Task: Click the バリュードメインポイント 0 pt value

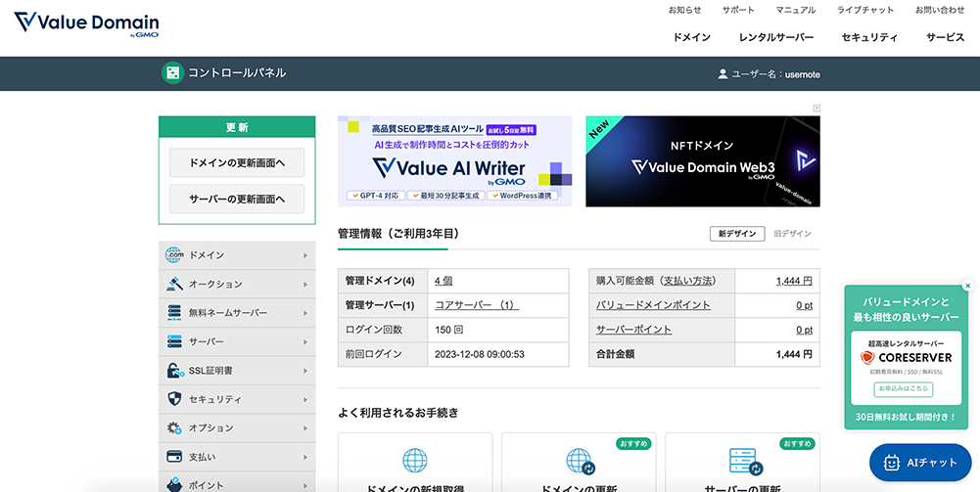Action: pyautogui.click(x=804, y=305)
